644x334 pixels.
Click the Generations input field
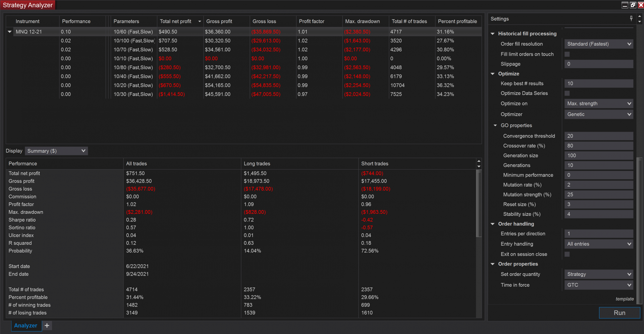click(599, 165)
